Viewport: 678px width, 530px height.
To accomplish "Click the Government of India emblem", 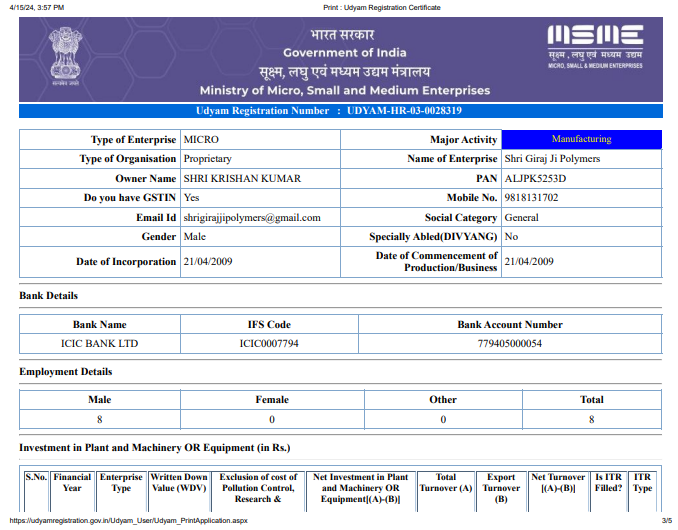I will pyautogui.click(x=66, y=57).
